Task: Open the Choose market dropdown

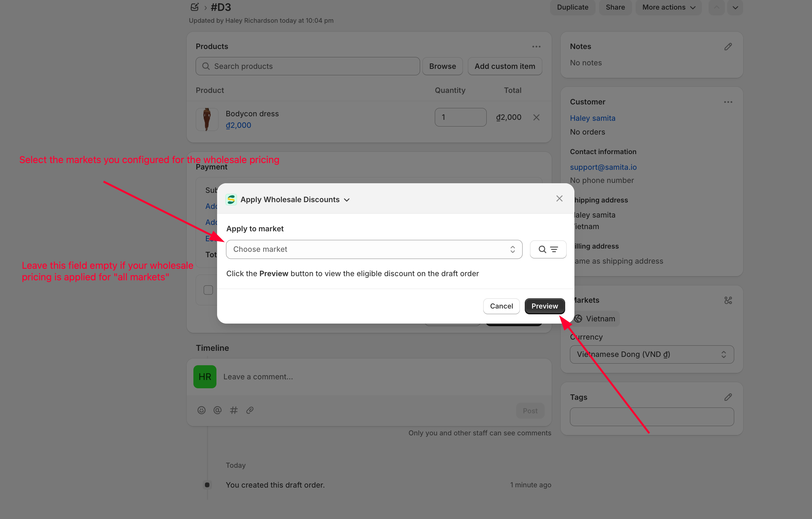Action: pos(374,249)
